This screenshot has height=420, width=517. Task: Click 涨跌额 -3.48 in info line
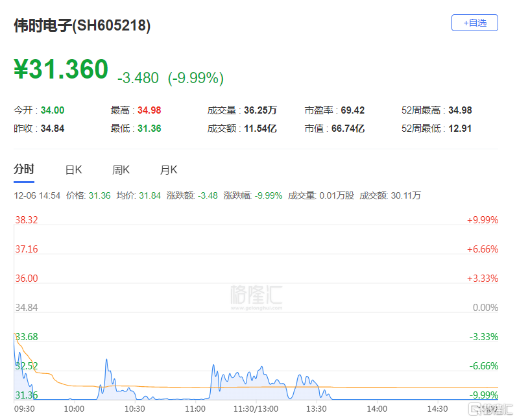tap(192, 195)
